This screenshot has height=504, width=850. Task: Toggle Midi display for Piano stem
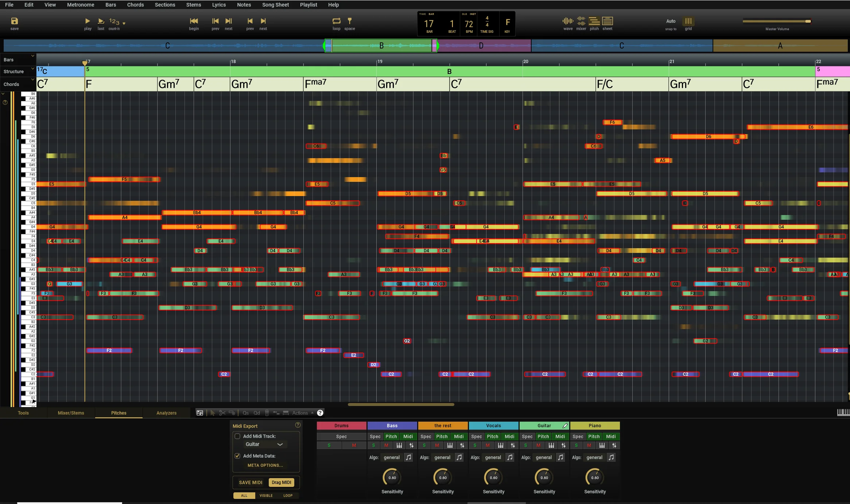(611, 437)
